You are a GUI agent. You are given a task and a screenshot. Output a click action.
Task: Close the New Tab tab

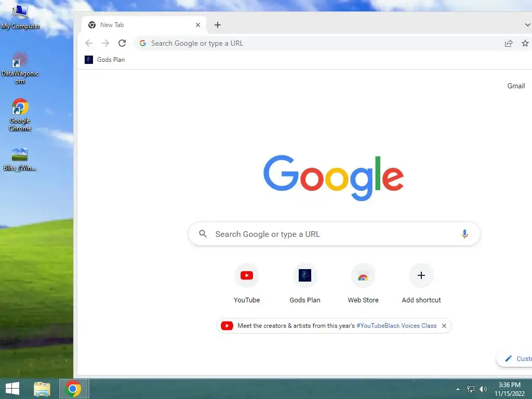198,25
